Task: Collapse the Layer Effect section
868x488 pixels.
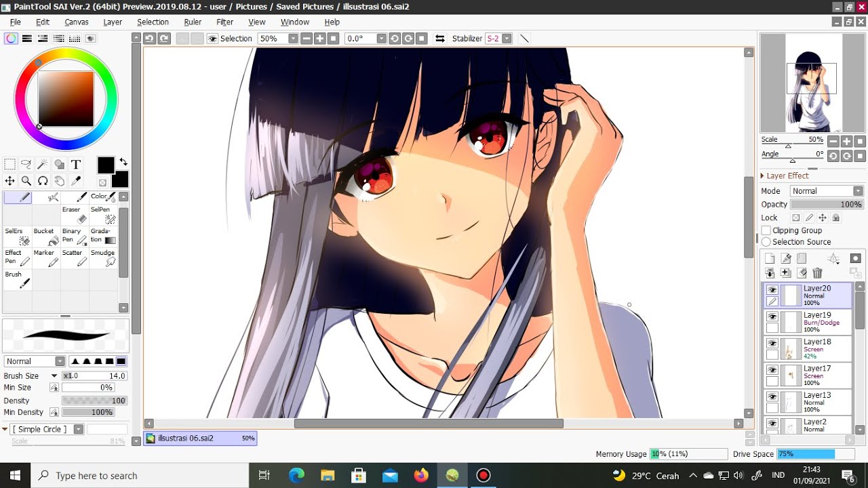Action: pos(763,176)
